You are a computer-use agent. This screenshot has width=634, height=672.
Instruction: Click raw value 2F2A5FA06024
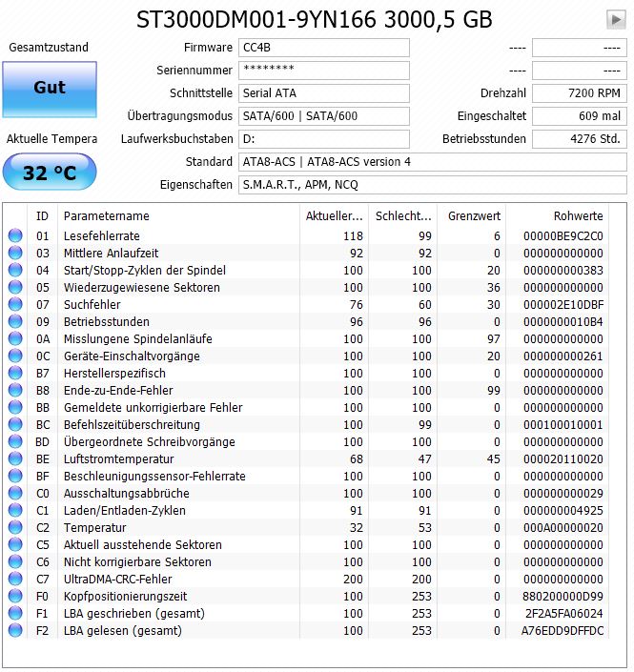(x=564, y=613)
